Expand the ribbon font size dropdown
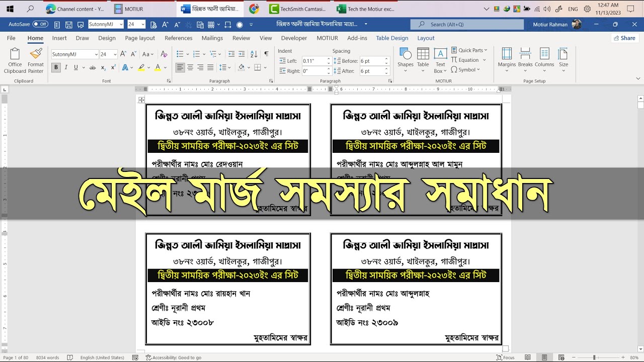The height and width of the screenshot is (362, 644). coord(115,54)
